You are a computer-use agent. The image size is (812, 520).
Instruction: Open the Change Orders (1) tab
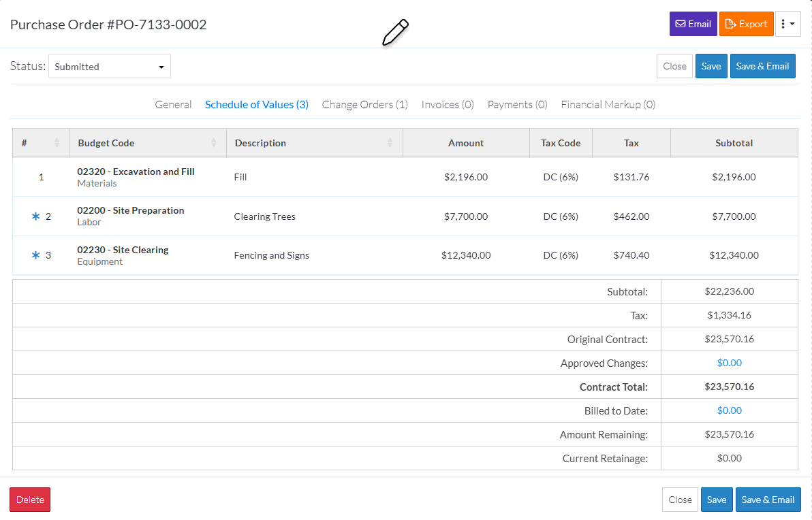pyautogui.click(x=365, y=105)
